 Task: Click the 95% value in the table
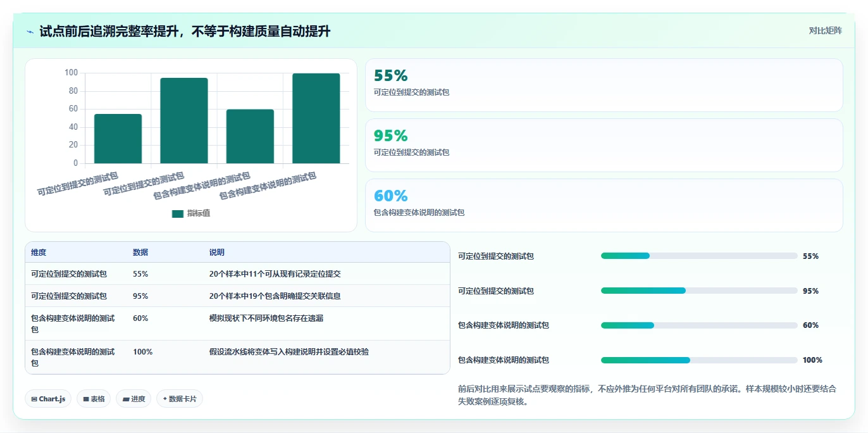pyautogui.click(x=140, y=296)
